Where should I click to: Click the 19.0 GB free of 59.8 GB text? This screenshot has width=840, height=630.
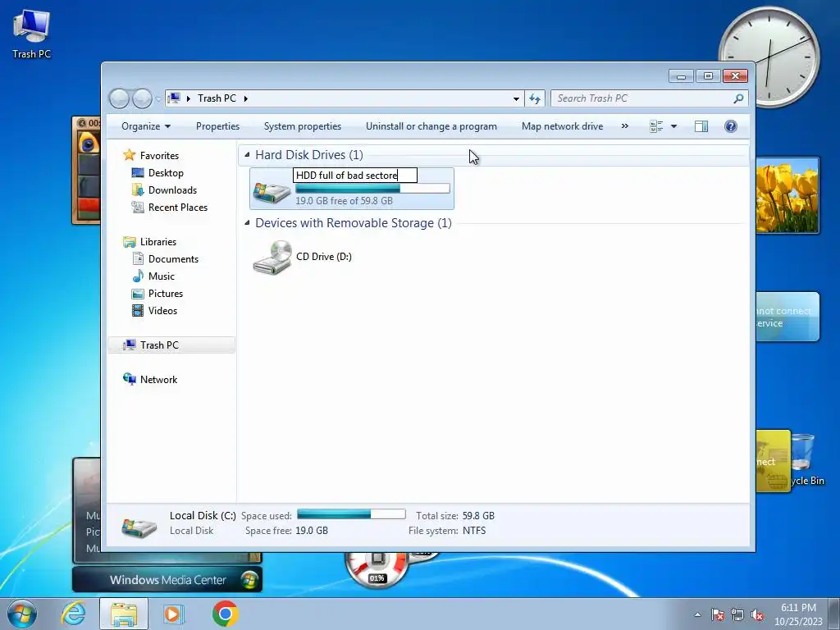344,201
